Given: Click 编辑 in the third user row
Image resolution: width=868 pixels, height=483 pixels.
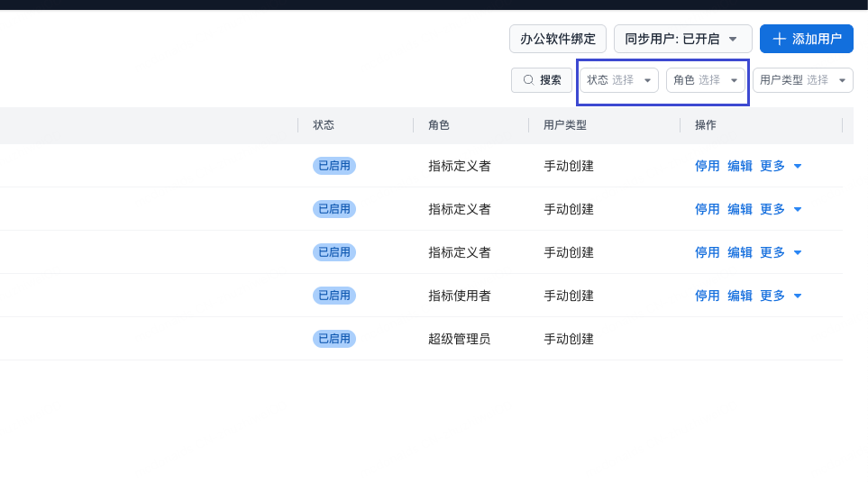Looking at the screenshot, I should [740, 252].
